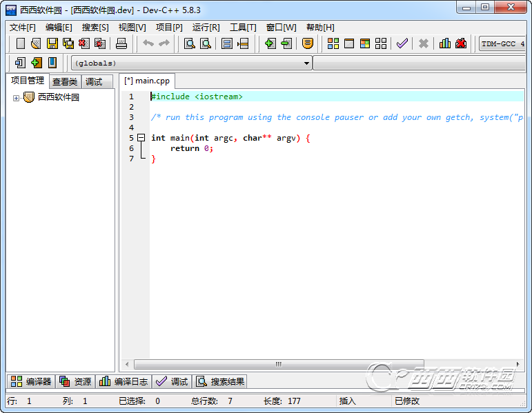The height and width of the screenshot is (413, 532).
Task: Click the Dev-C++ title bar app icon
Action: pos(11,10)
